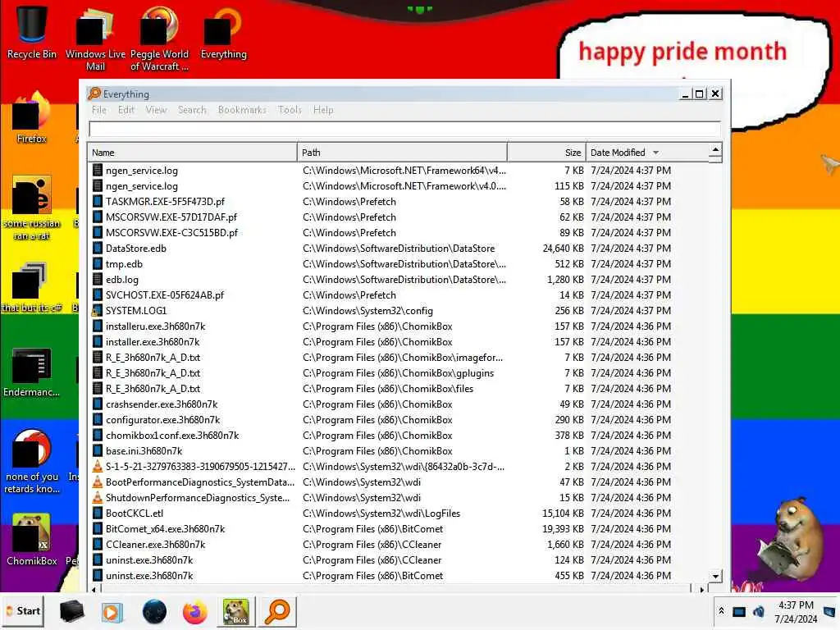840x630 pixels.
Task: Open the Help menu
Action: (323, 110)
